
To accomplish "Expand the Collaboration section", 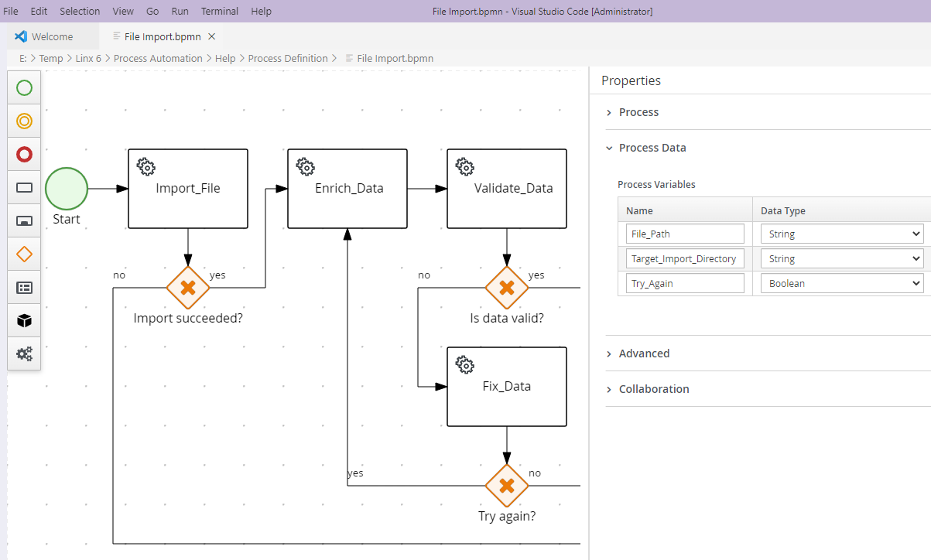I will pos(654,389).
